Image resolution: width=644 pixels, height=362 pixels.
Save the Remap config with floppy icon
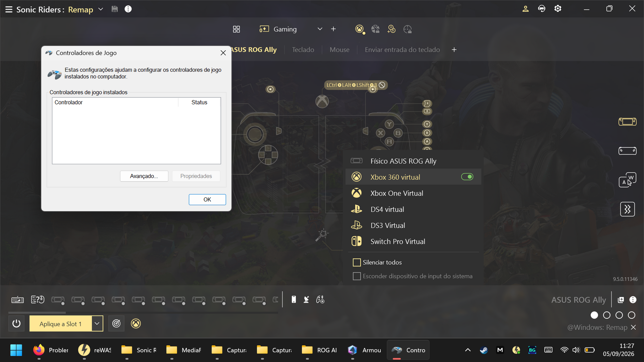[x=114, y=9]
